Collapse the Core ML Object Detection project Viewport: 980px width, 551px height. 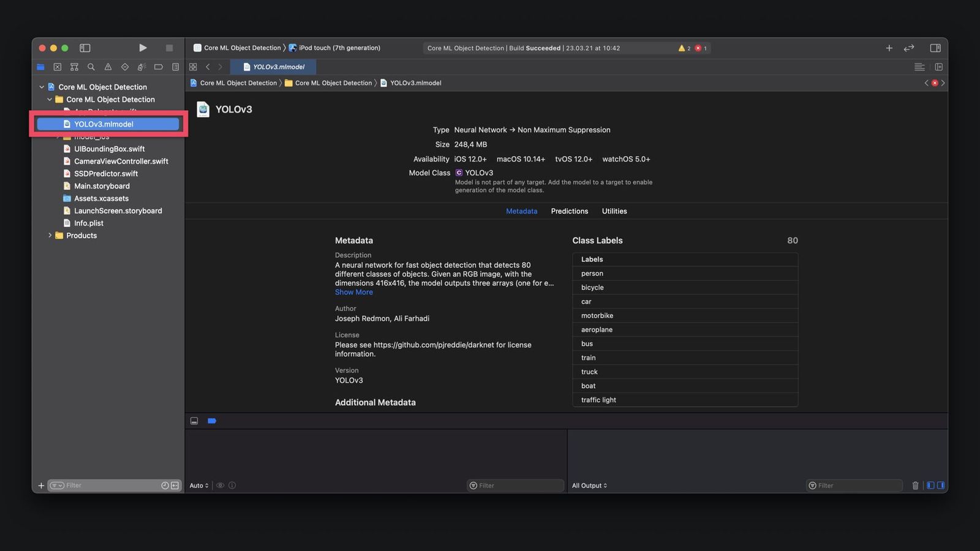[x=42, y=87]
